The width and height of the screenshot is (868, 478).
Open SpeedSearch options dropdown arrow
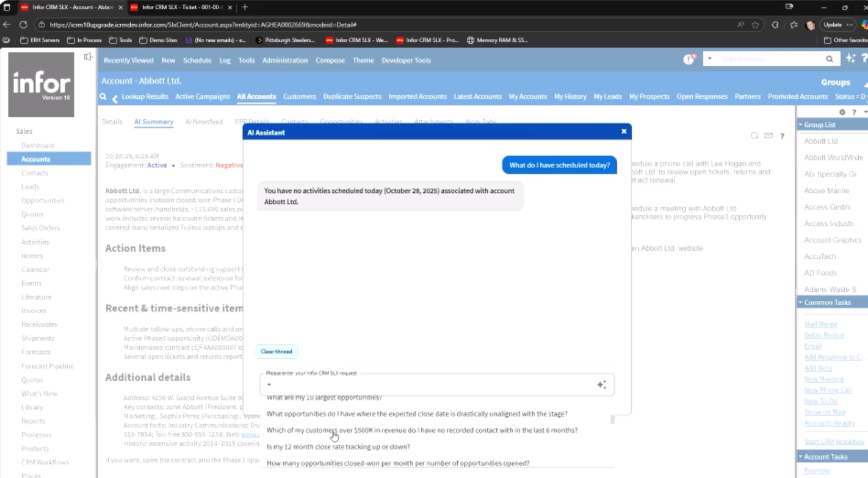pos(710,59)
